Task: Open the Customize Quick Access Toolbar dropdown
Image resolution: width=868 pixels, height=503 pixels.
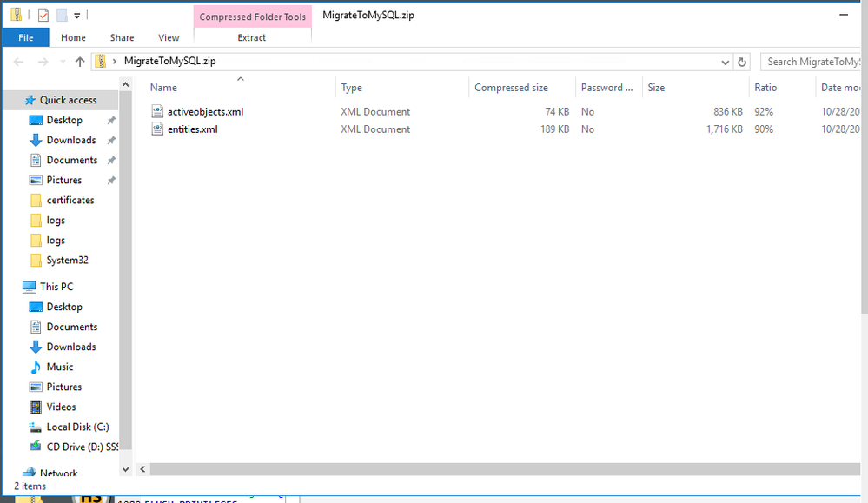Action: tap(77, 16)
